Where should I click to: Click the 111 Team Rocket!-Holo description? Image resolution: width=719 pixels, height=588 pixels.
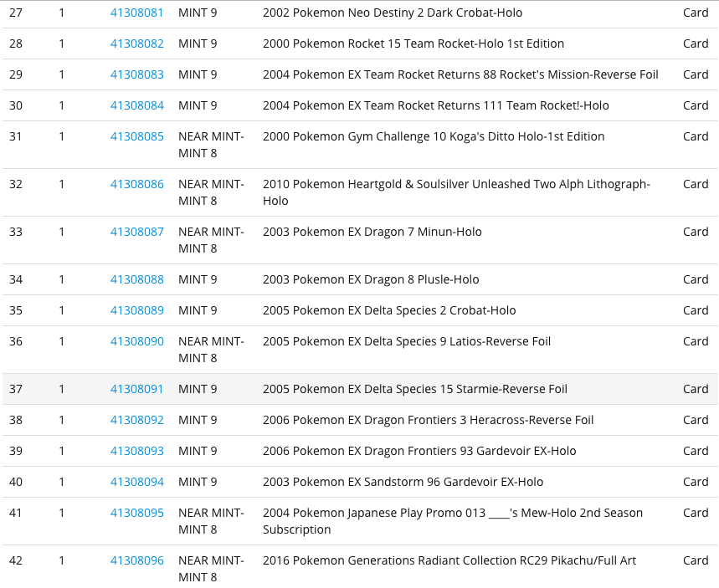pos(435,106)
